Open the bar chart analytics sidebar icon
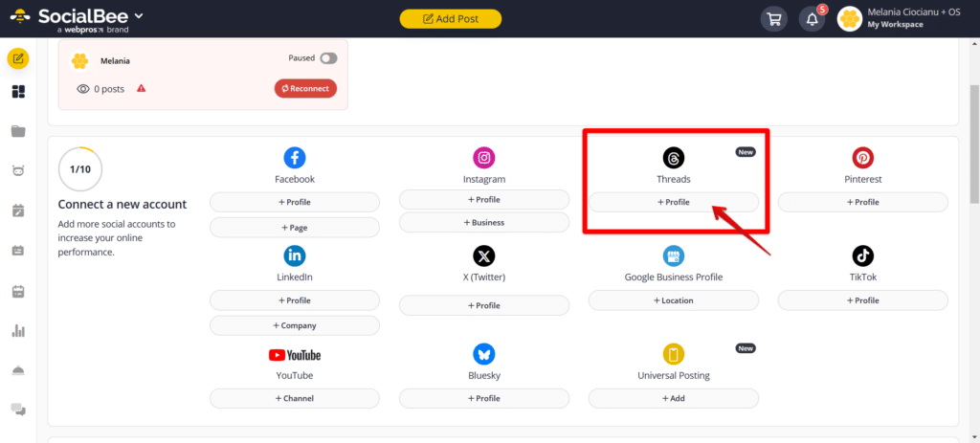The image size is (980, 443). (x=18, y=331)
